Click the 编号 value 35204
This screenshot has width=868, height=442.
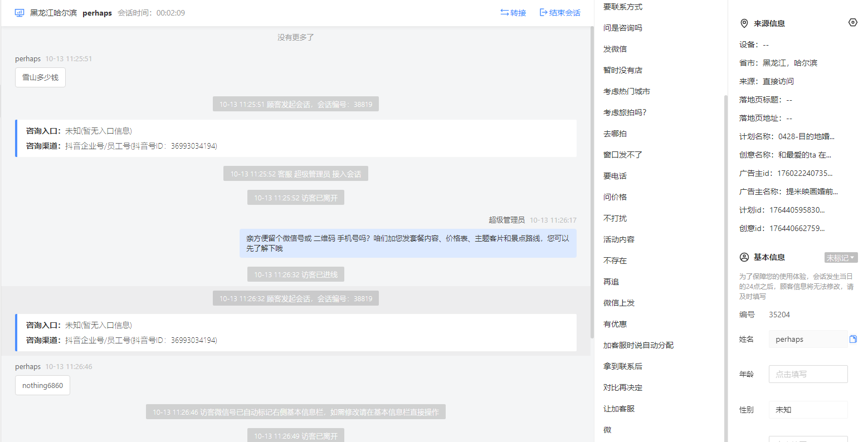(x=779, y=315)
